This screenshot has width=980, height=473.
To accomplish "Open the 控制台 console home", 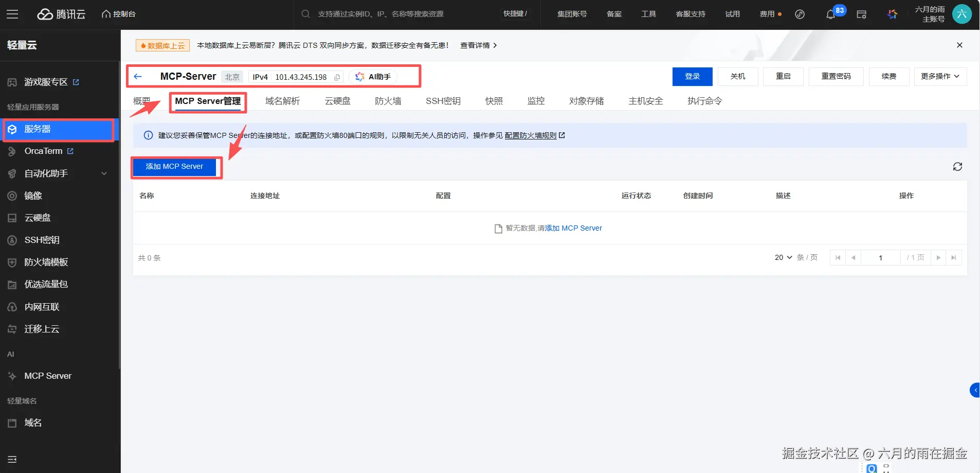I will pyautogui.click(x=119, y=14).
